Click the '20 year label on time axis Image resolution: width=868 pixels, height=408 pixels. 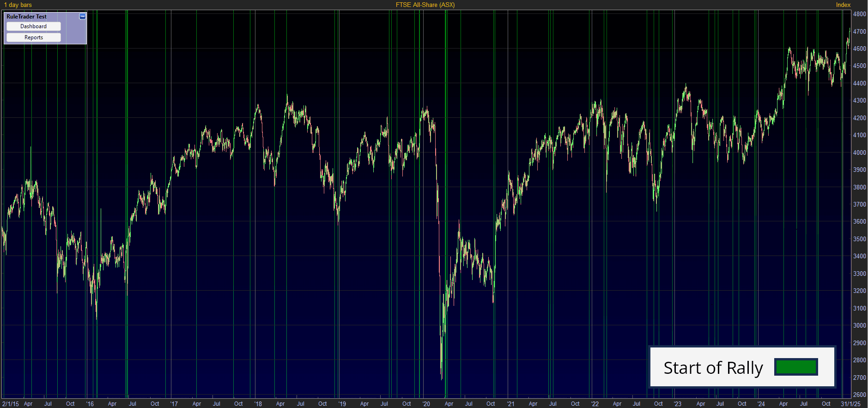pyautogui.click(x=426, y=403)
